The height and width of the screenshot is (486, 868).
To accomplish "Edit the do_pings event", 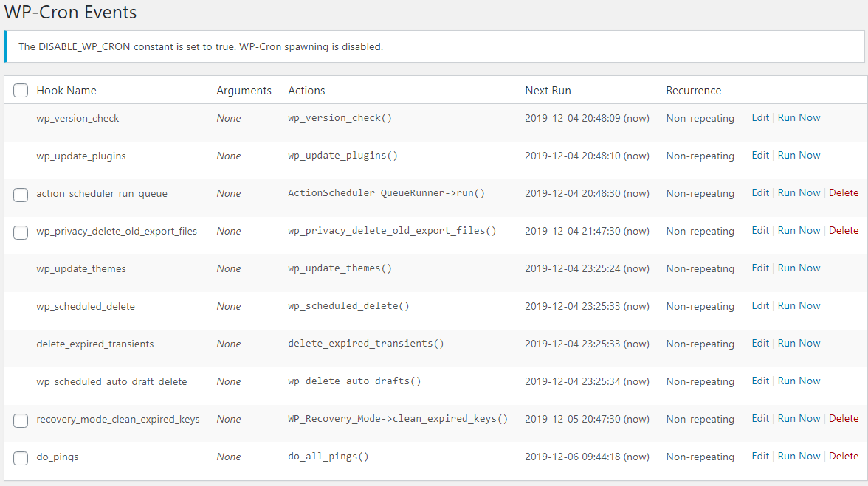I will [760, 457].
